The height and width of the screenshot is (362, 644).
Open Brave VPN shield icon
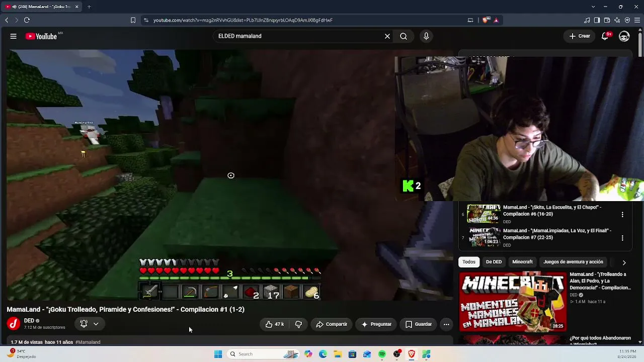click(627, 20)
